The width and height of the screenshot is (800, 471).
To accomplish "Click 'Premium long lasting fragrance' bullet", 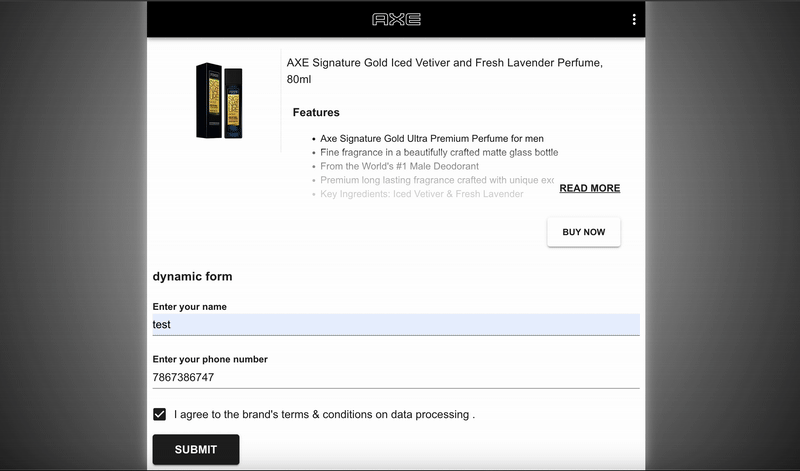I will pyautogui.click(x=437, y=180).
